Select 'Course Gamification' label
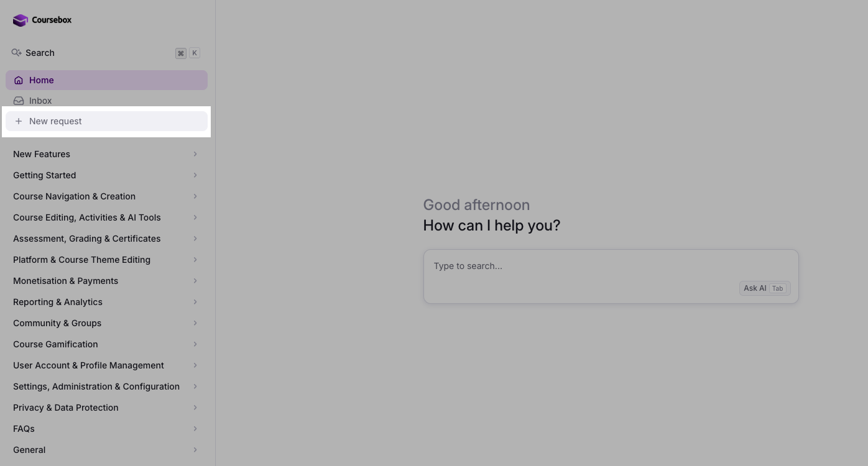Image resolution: width=868 pixels, height=466 pixels. [55, 344]
